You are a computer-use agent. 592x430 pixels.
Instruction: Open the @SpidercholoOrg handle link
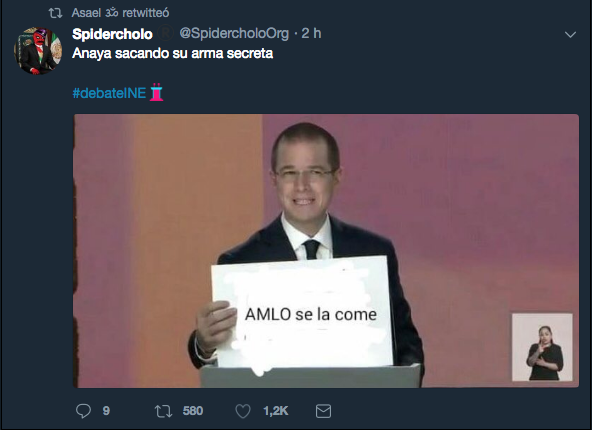click(234, 34)
